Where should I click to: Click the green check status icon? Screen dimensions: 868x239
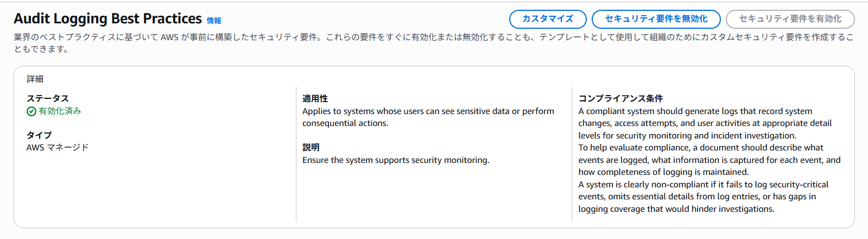[31, 111]
